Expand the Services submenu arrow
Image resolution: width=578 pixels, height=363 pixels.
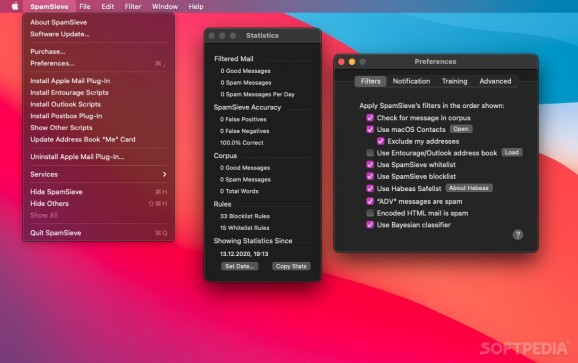[164, 174]
